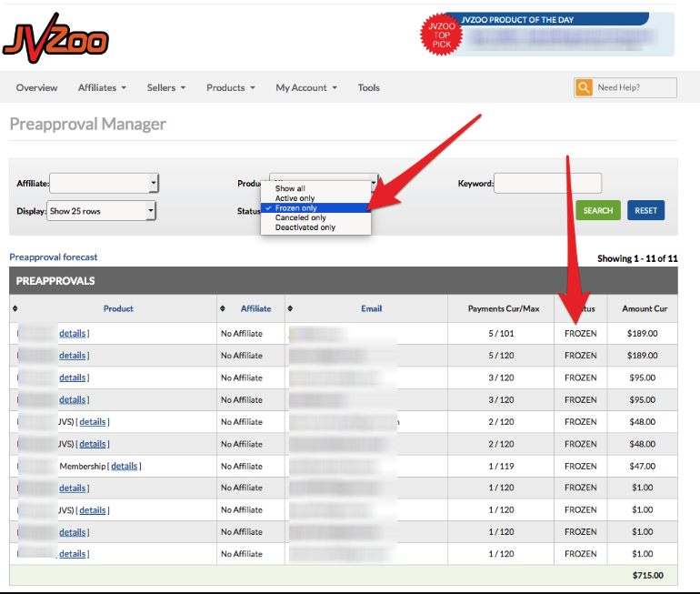Select Active only status option
The image size is (700, 594).
(x=316, y=198)
